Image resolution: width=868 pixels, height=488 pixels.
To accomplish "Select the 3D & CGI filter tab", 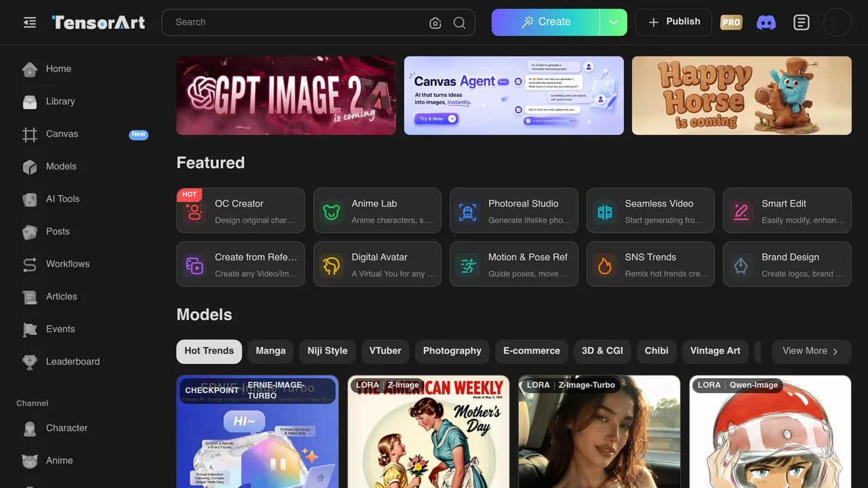I will click(602, 351).
